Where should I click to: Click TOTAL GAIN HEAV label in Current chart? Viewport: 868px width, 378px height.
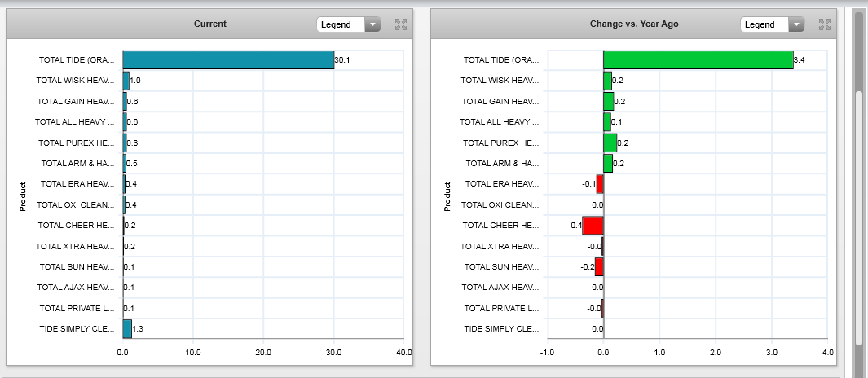click(x=76, y=101)
